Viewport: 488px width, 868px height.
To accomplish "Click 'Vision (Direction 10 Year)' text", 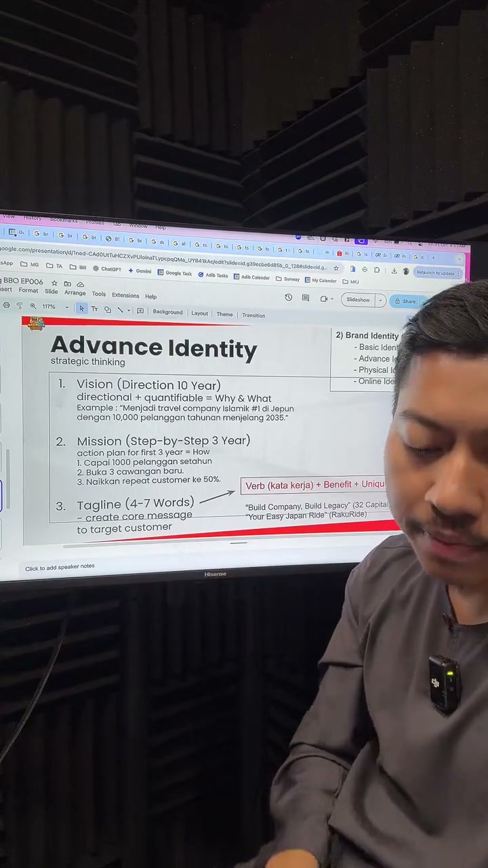I will click(148, 384).
